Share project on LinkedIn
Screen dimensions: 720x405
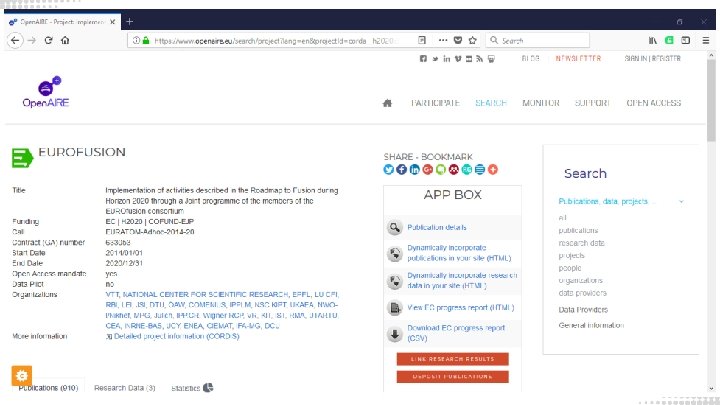tap(415, 169)
